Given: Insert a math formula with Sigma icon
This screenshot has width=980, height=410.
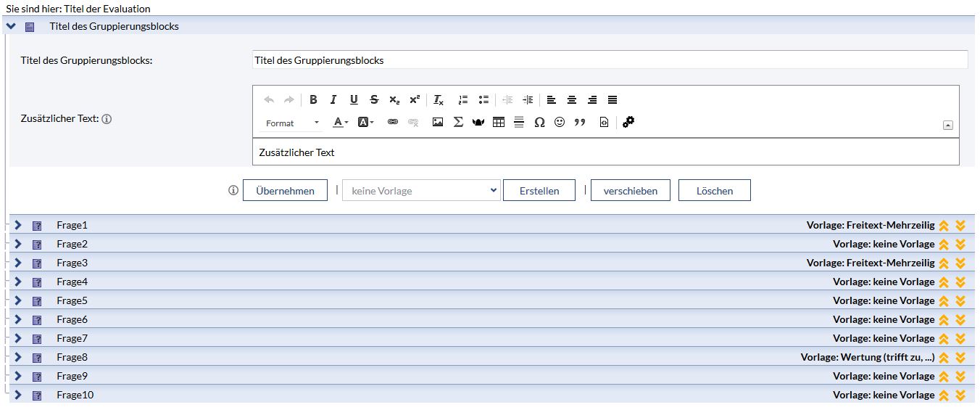Looking at the screenshot, I should coord(458,123).
